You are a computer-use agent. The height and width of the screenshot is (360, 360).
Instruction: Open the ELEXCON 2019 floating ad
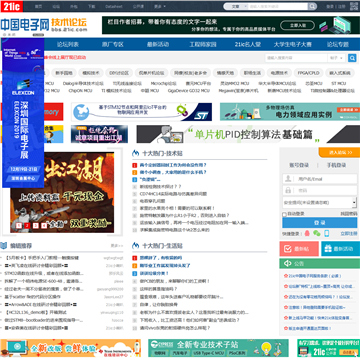(x=23, y=113)
